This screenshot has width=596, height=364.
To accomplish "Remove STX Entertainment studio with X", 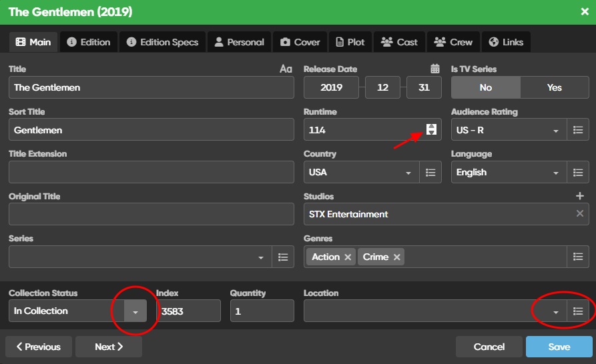I will pos(580,213).
